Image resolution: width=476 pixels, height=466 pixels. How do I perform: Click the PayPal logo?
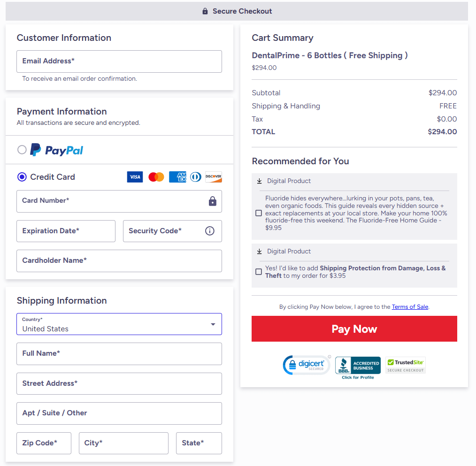56,150
